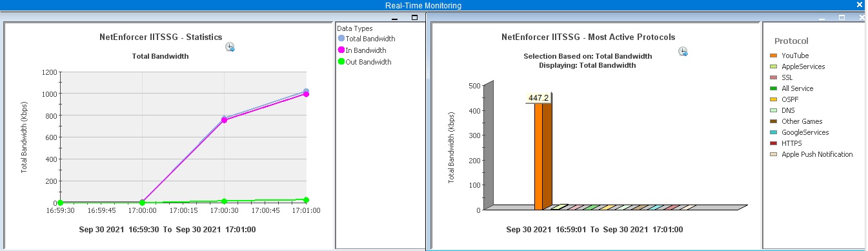Select Out Bandwidth green legend marker
Viewport: 868px width, 251px height.
(341, 62)
